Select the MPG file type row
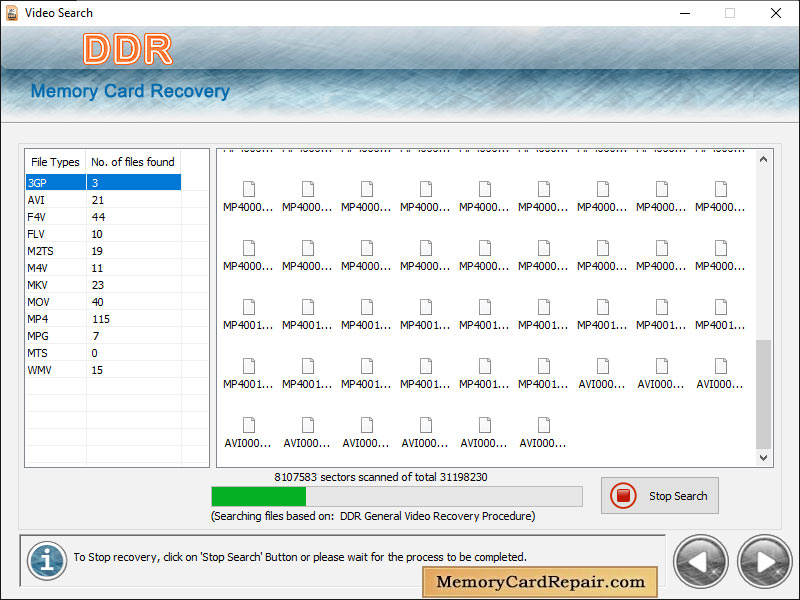This screenshot has height=600, width=800. 103,336
